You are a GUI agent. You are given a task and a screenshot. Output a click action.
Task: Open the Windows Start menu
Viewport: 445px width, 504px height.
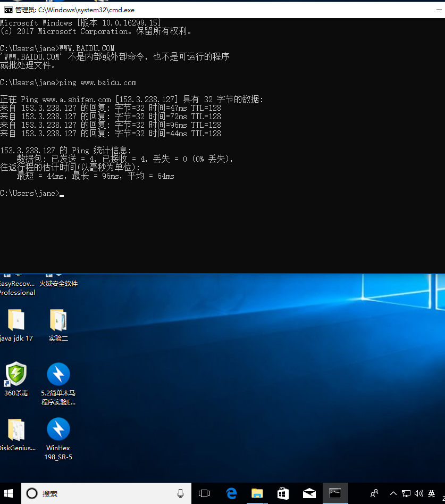10,493
